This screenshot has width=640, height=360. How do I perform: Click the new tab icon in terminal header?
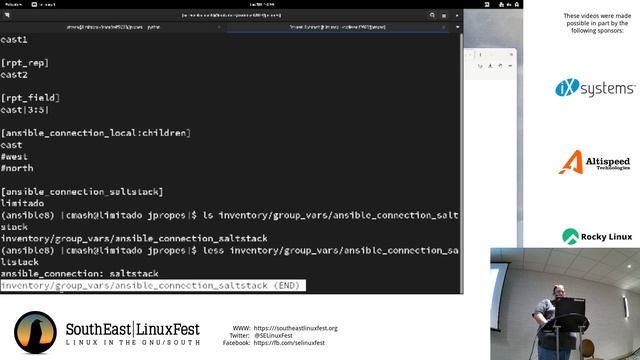[x=7, y=16]
